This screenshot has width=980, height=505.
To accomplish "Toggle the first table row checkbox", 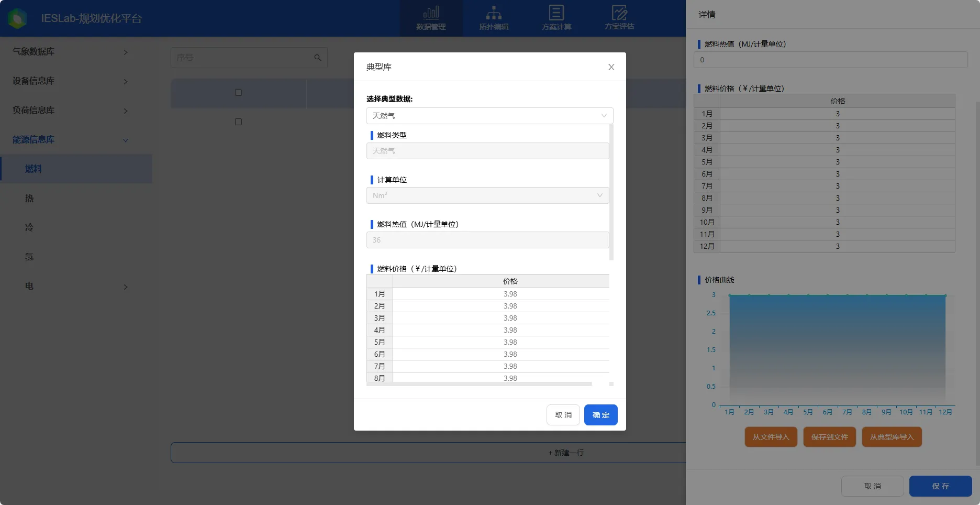I will [x=238, y=122].
